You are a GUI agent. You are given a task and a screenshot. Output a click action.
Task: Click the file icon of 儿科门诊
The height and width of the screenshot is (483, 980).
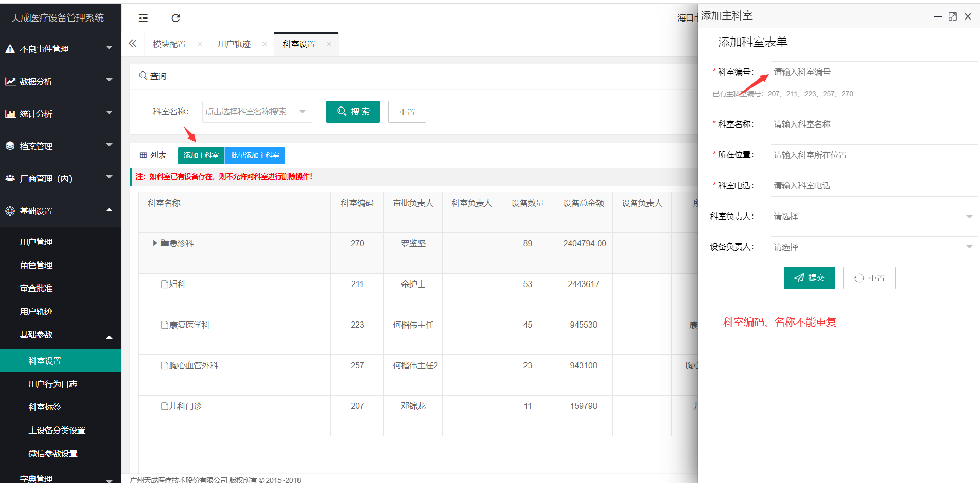point(165,406)
